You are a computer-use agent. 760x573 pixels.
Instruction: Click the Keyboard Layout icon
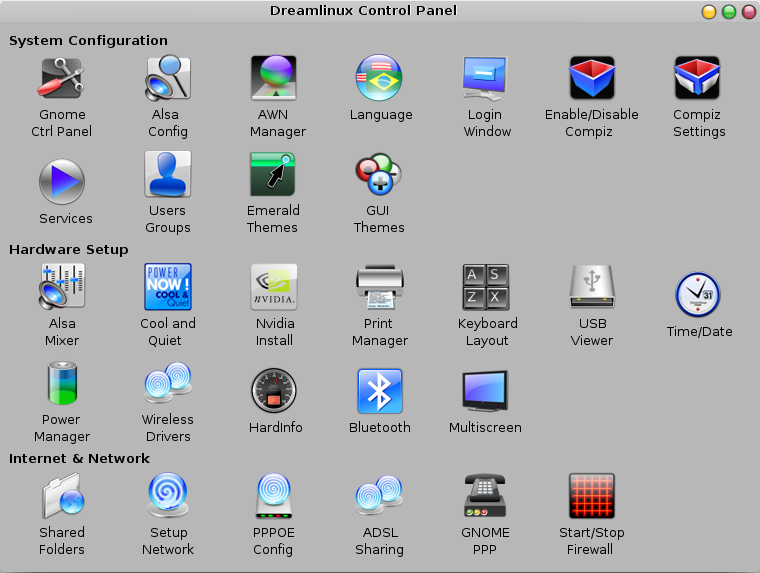click(x=487, y=287)
